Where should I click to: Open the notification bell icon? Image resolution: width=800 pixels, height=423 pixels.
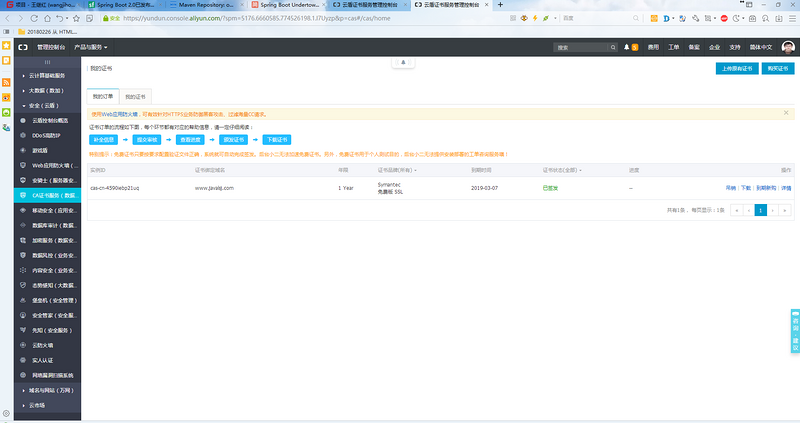pos(627,47)
